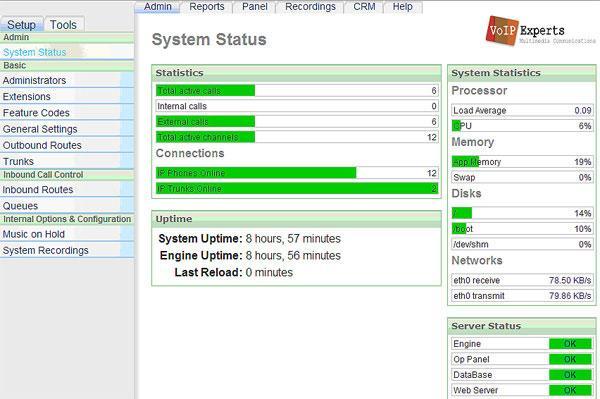Click the VoIP Experts logo
This screenshot has width=600, height=399.
point(540,31)
